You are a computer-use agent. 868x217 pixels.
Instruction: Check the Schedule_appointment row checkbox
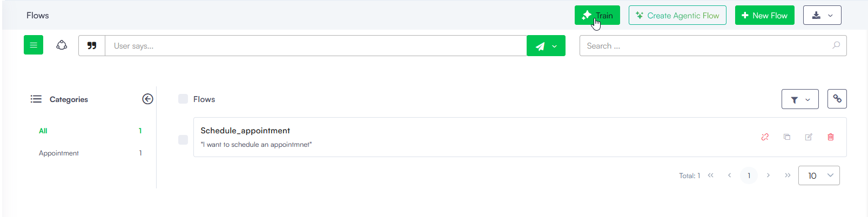183,140
